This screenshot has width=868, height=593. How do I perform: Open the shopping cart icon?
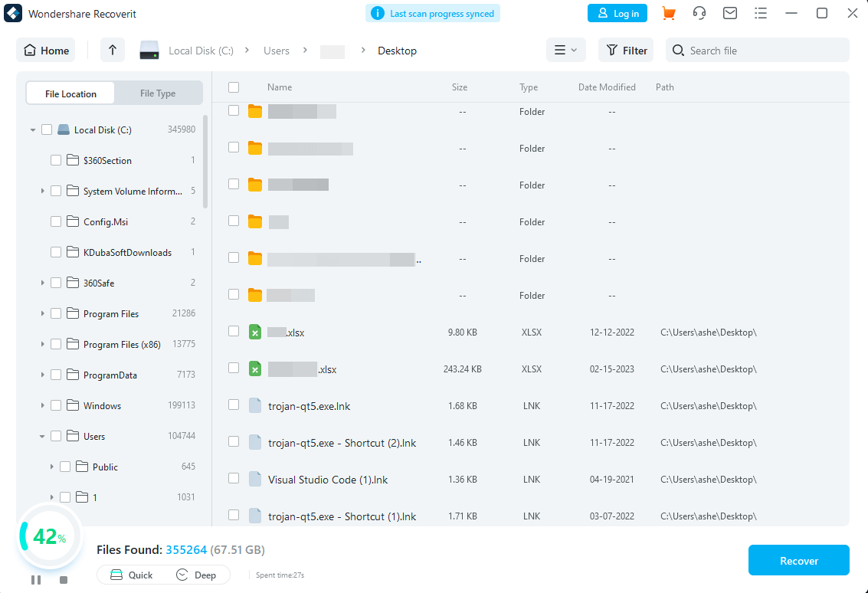[669, 14]
